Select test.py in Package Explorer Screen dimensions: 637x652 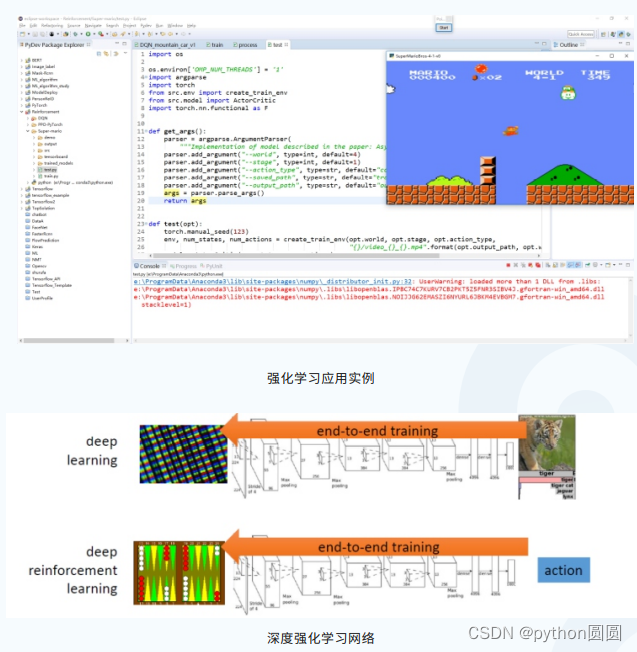(x=47, y=170)
